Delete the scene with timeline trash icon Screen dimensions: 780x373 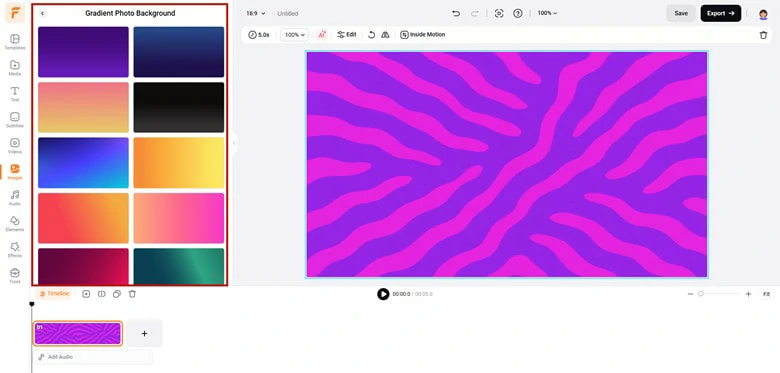tap(132, 294)
